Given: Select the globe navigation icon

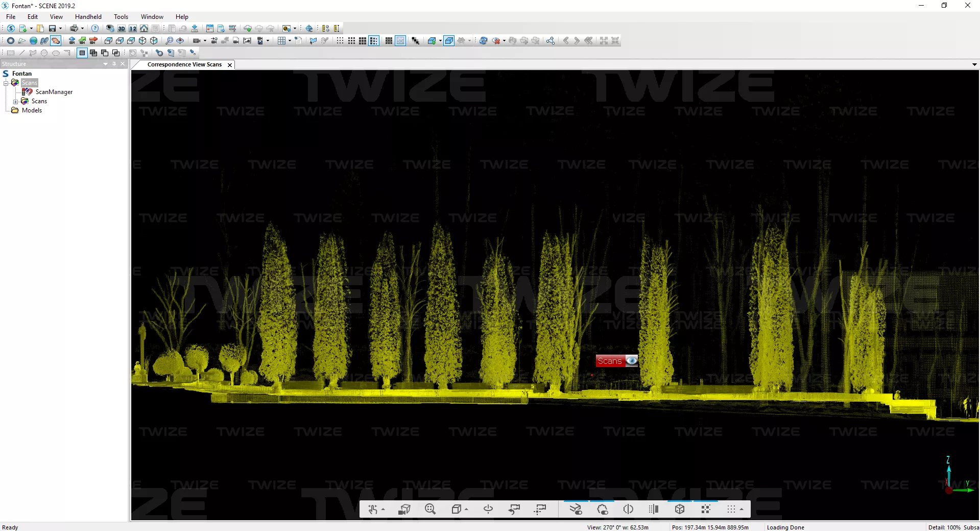Looking at the screenshot, I should (33, 41).
